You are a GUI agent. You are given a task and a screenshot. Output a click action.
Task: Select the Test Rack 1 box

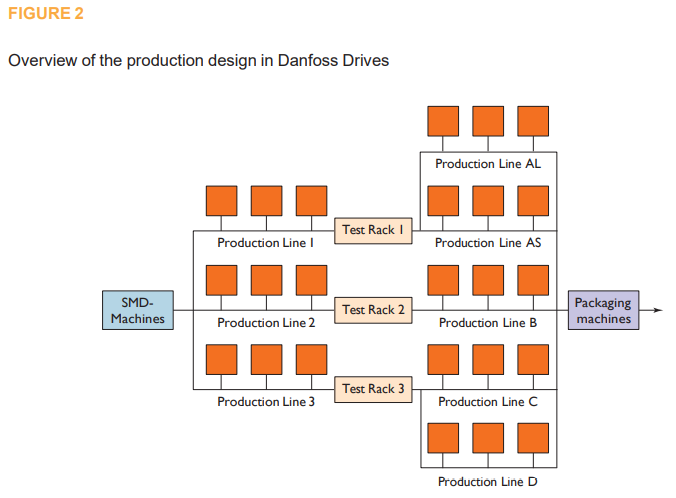pos(373,231)
